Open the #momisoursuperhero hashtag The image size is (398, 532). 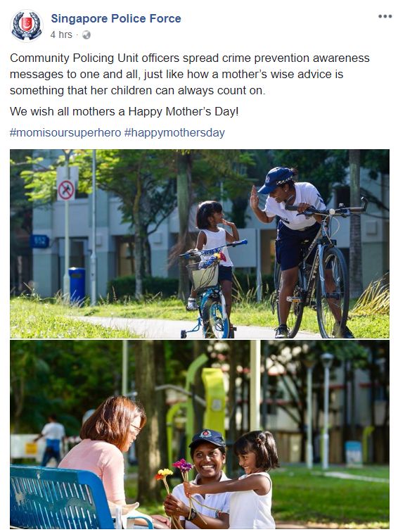[x=65, y=133]
